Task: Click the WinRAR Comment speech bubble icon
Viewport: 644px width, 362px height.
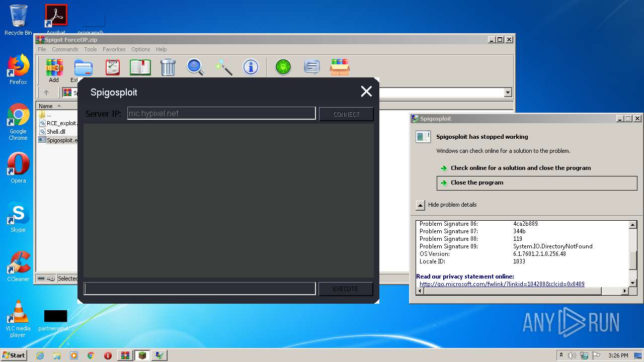Action: pyautogui.click(x=312, y=67)
